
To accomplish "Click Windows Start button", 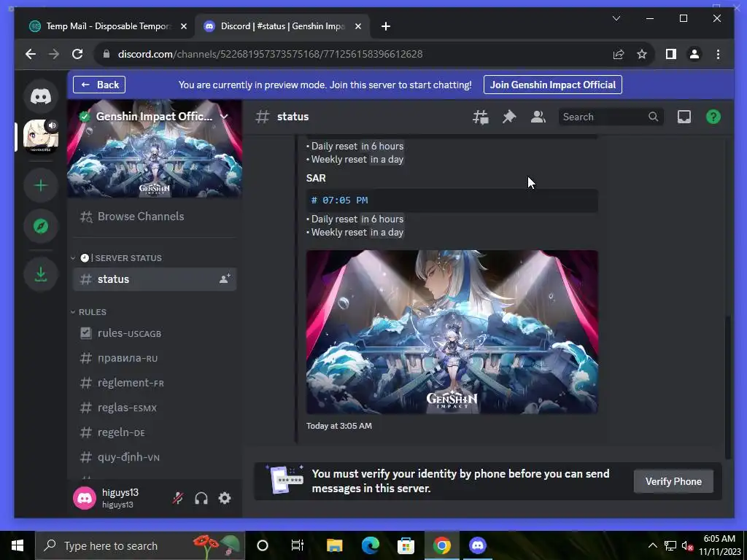I will pos(18,545).
